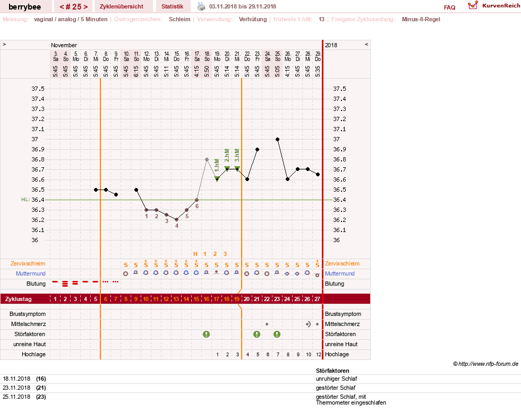
Task: Click the 'November' month label
Action: tap(64, 45)
